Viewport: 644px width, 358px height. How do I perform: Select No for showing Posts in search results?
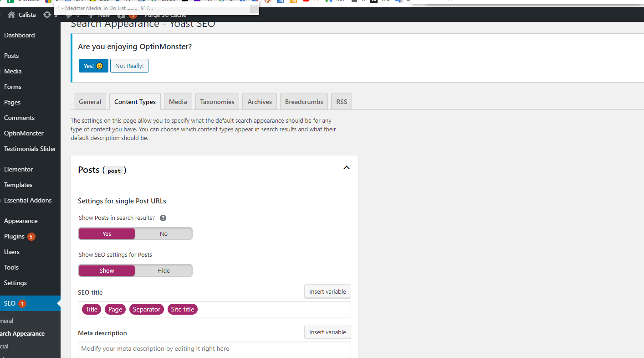pyautogui.click(x=164, y=233)
